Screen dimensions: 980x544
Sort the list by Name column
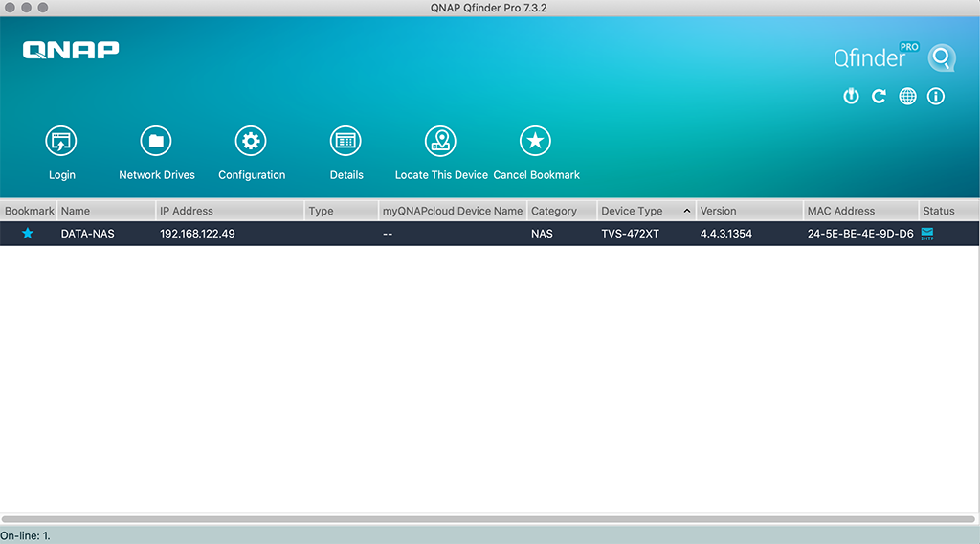(105, 211)
